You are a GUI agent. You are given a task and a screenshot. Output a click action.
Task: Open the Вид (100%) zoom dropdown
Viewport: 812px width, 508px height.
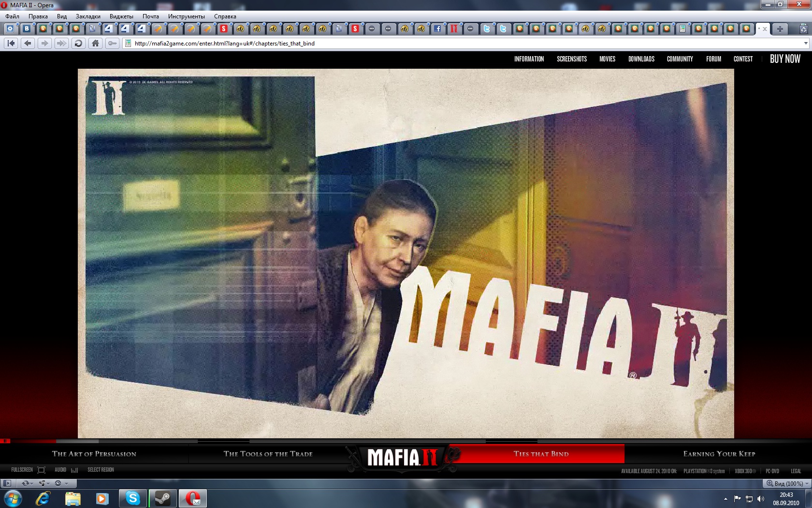787,483
